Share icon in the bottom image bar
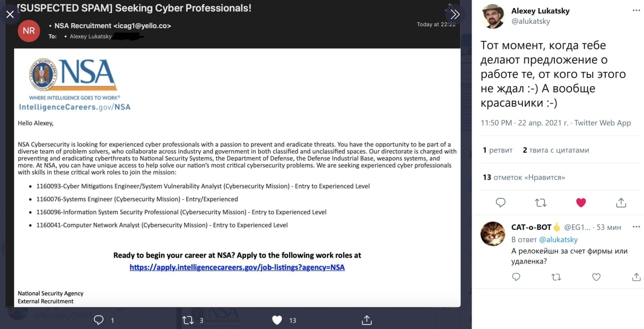 367,320
